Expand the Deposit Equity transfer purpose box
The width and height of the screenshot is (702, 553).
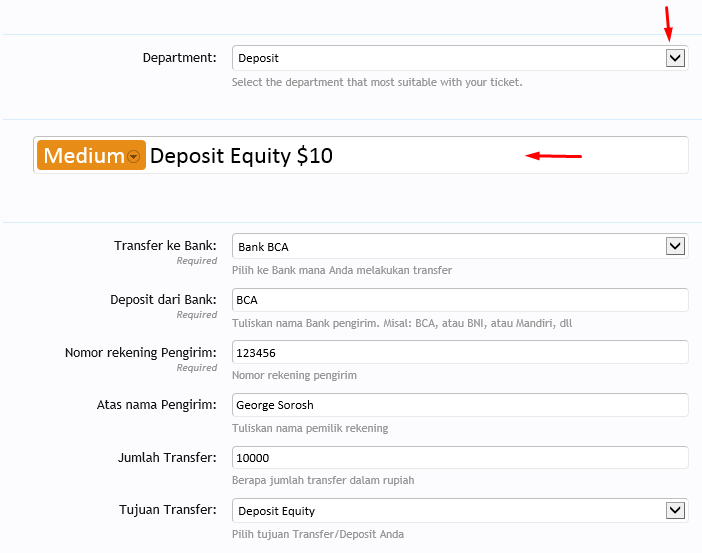[x=448, y=511]
